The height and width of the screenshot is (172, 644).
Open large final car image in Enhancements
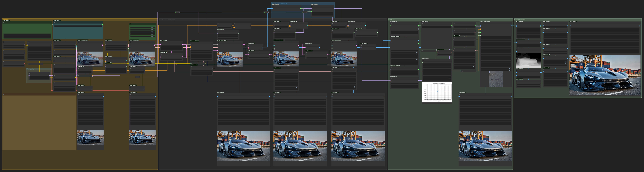[x=605, y=75]
